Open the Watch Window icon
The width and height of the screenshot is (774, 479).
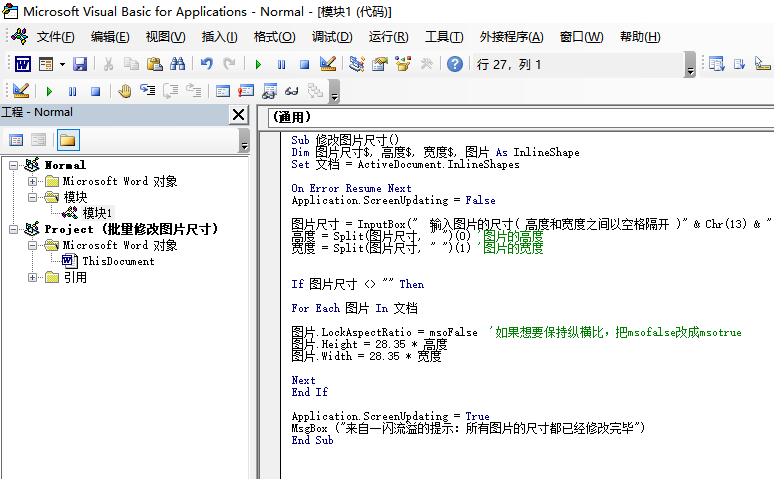point(269,91)
